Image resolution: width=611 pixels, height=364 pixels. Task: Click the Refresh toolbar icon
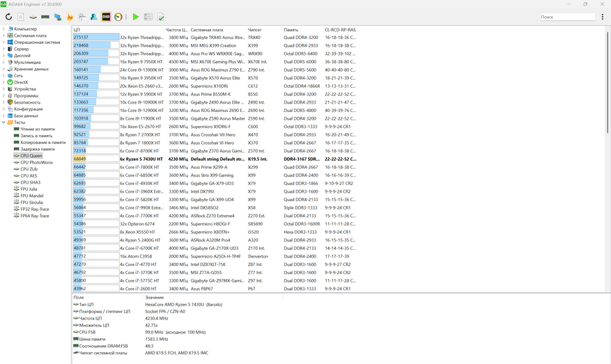click(8, 17)
